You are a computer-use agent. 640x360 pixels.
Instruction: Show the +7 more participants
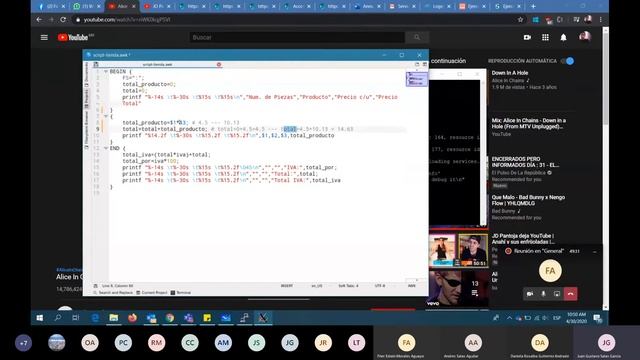point(23,343)
